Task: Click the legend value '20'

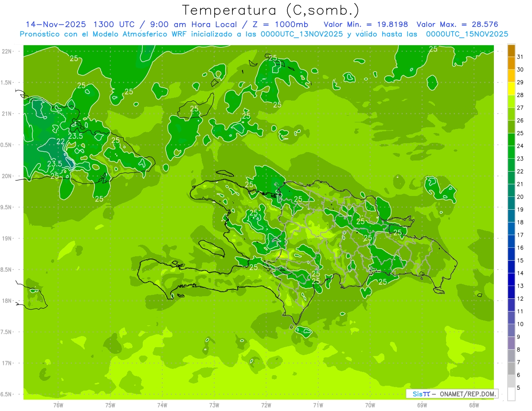Action: click(520, 197)
